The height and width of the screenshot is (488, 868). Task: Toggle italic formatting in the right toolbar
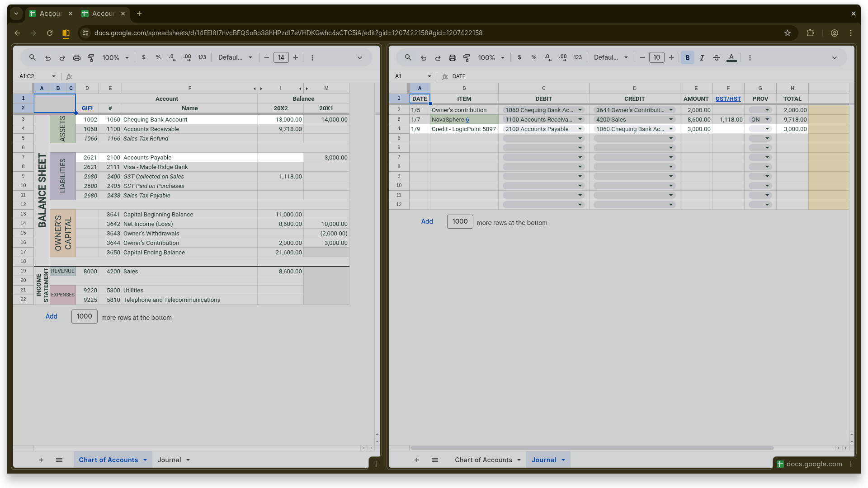(702, 57)
